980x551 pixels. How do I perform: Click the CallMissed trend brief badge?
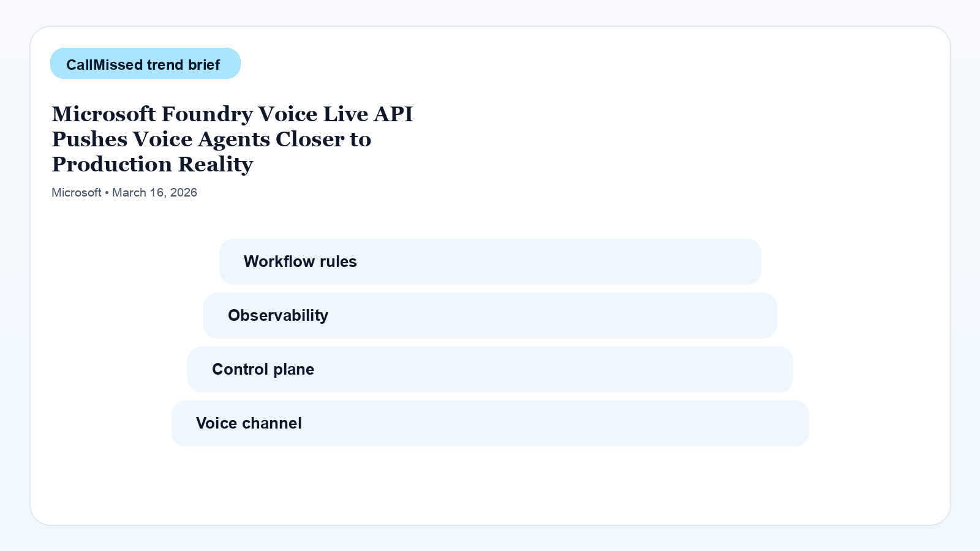pos(145,64)
